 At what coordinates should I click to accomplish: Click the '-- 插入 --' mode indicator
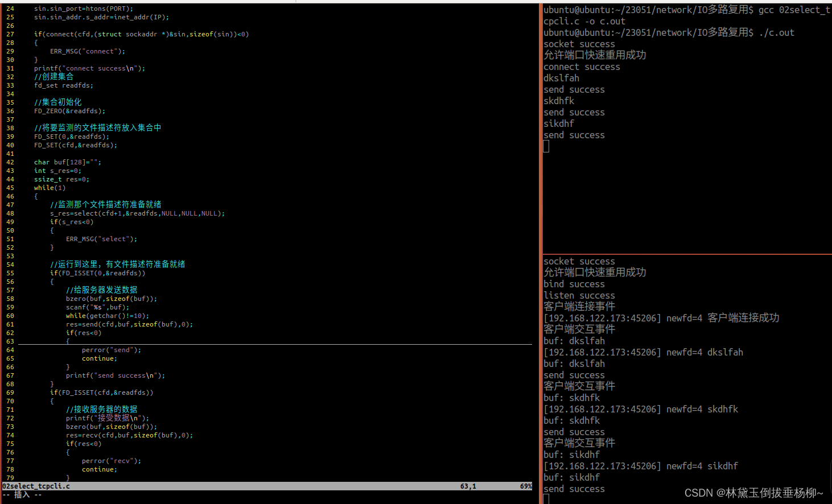22,495
